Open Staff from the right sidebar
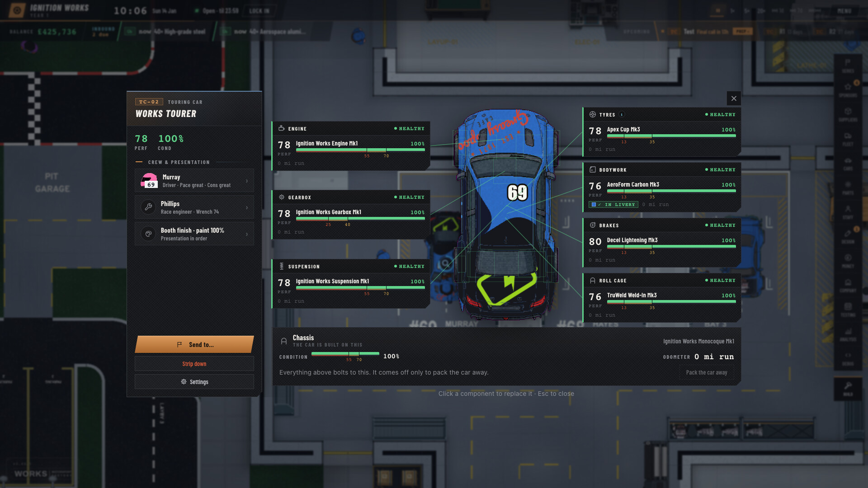This screenshot has height=488, width=868. [x=848, y=211]
